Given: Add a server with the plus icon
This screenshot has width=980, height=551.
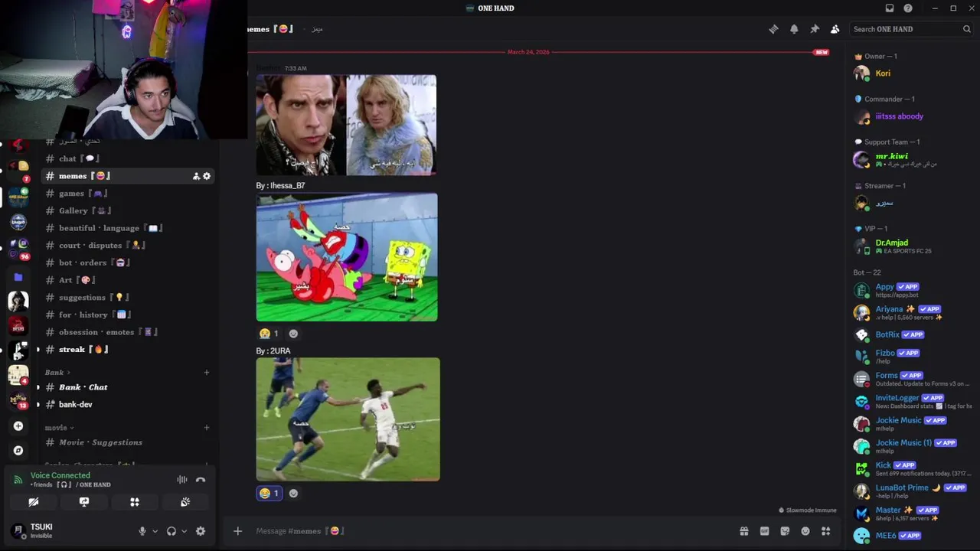Looking at the screenshot, I should (18, 426).
